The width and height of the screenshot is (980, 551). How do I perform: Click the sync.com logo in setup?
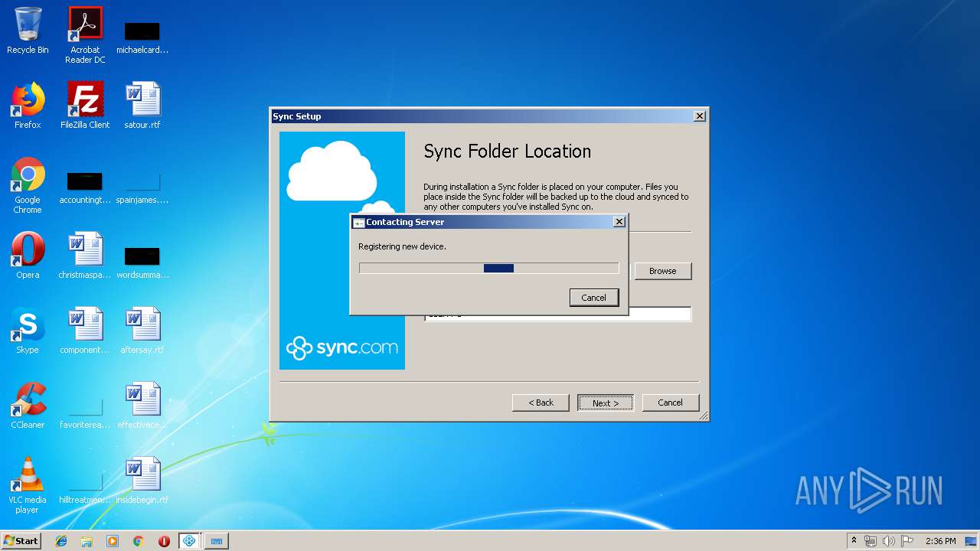point(342,347)
